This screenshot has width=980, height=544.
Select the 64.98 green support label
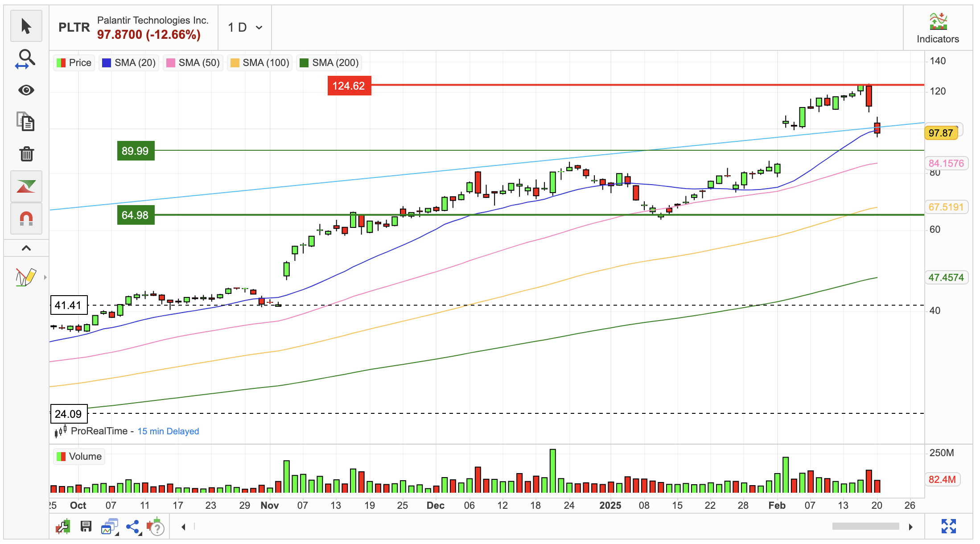pos(136,215)
